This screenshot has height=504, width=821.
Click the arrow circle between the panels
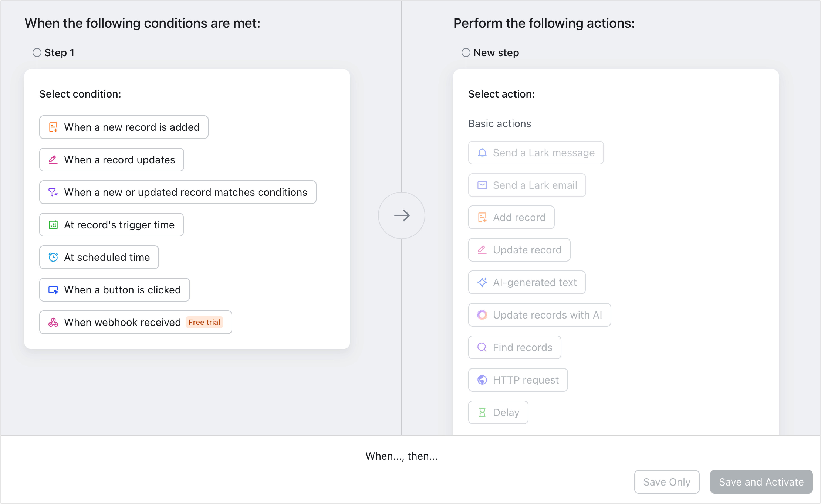(402, 216)
